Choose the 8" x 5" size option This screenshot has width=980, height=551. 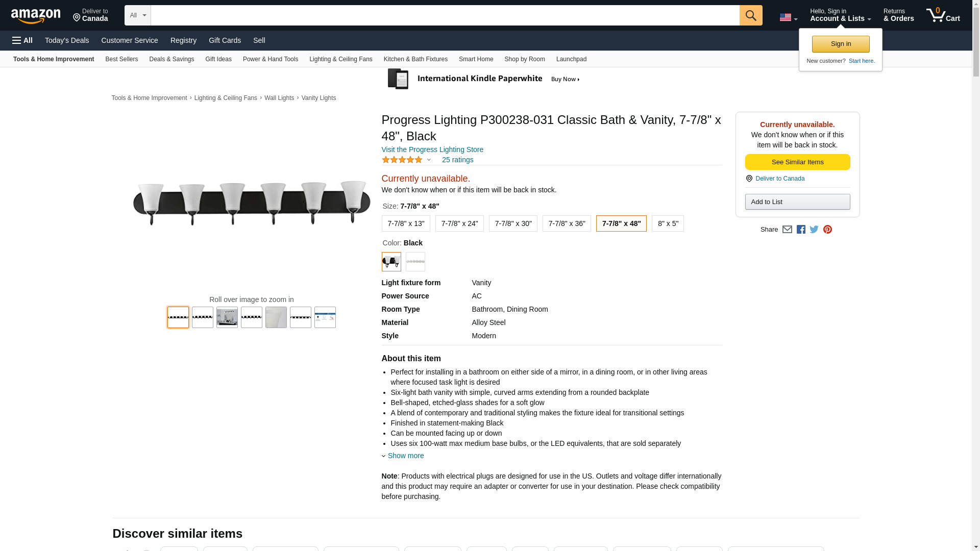[668, 223]
